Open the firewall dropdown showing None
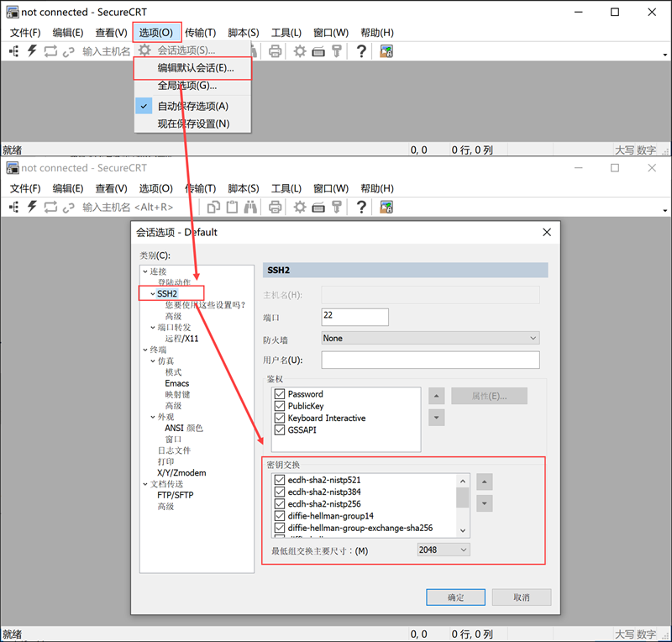The height and width of the screenshot is (642, 672). 430,338
